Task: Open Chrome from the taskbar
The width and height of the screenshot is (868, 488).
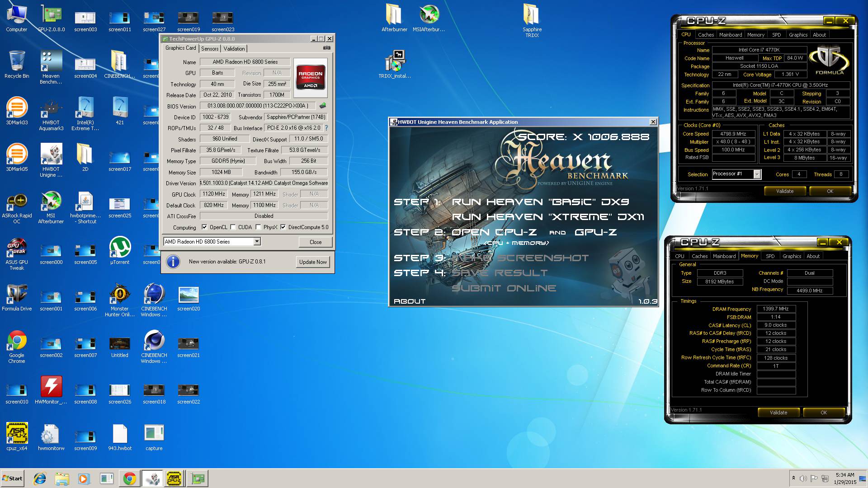Action: tap(129, 479)
